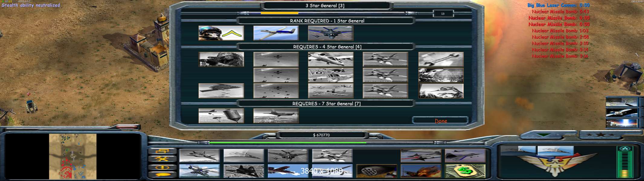The width and height of the screenshot is (644, 181).
Task: Pick the white blue-striped plane promotion
Action: (276, 33)
